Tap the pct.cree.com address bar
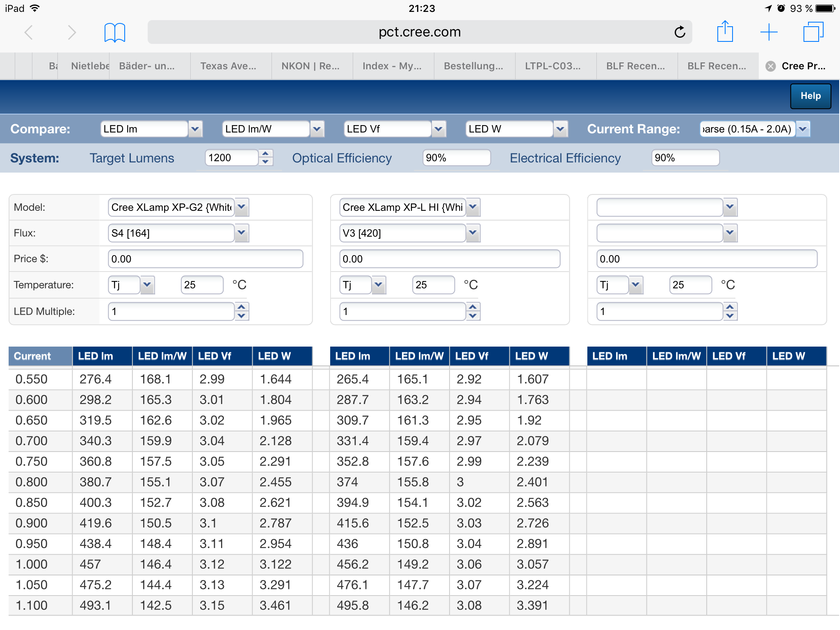Screen dimensions: 840x630 [420, 32]
